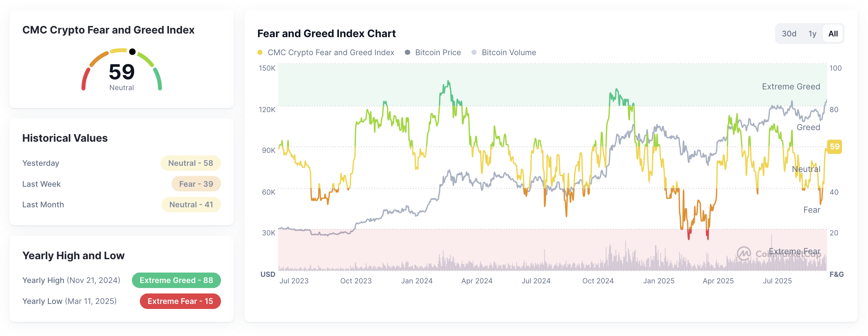Click the Extreme Greed - 88 badge
Viewport: 868px width, 336px height.
tap(176, 280)
